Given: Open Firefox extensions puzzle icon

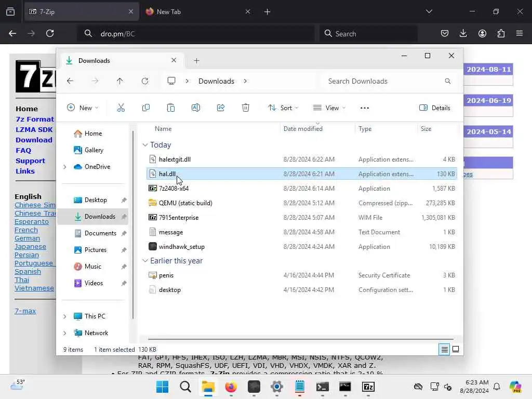Looking at the screenshot, I should [501, 33].
